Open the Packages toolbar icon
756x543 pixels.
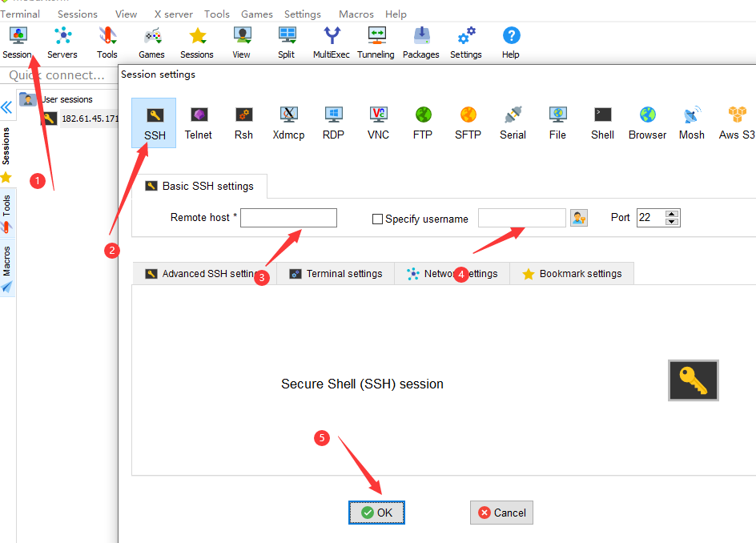pos(421,43)
